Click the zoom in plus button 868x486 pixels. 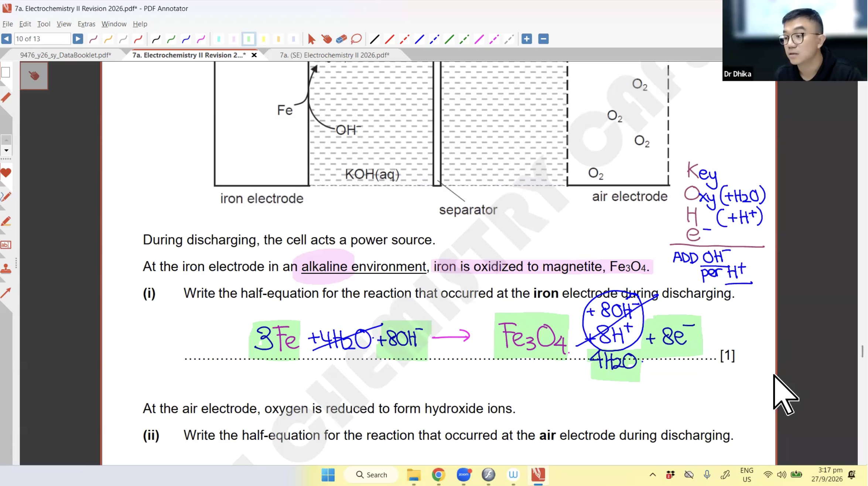(527, 39)
